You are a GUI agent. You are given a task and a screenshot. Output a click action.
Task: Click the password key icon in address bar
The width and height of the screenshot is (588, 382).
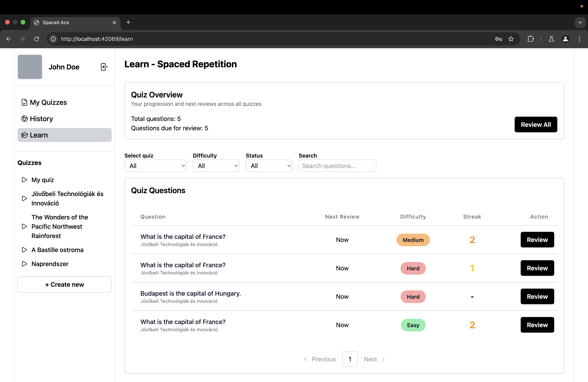pyautogui.click(x=498, y=39)
